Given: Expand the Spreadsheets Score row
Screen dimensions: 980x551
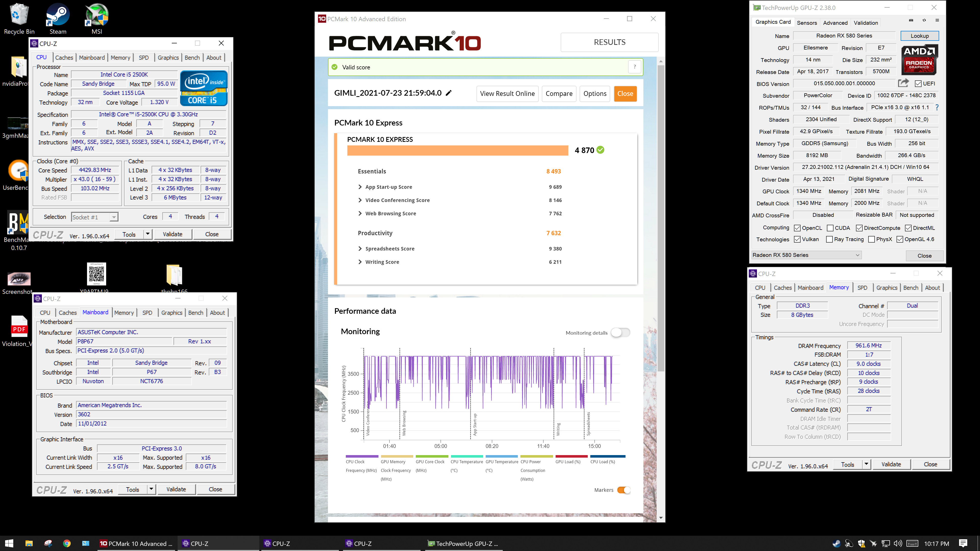Looking at the screenshot, I should [x=360, y=248].
